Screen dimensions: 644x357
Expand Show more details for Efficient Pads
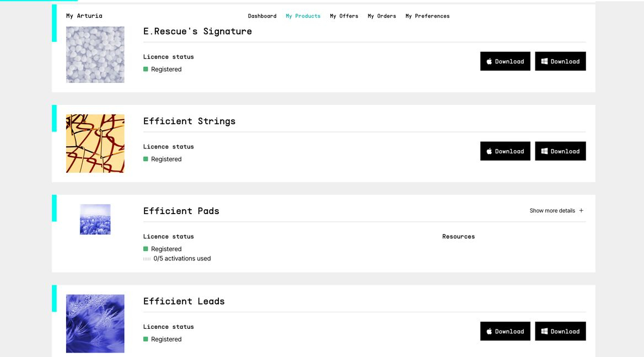pos(556,211)
